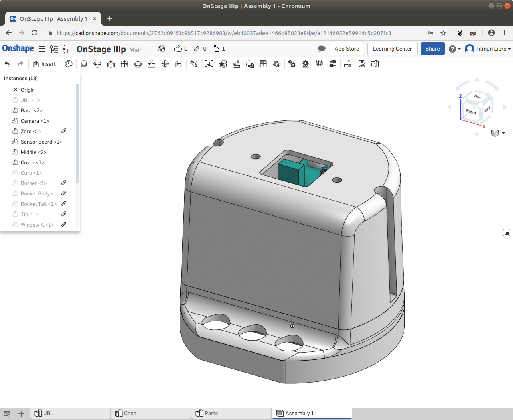Switch to the Parts tab
This screenshot has width=513, height=420.
(x=232, y=413)
